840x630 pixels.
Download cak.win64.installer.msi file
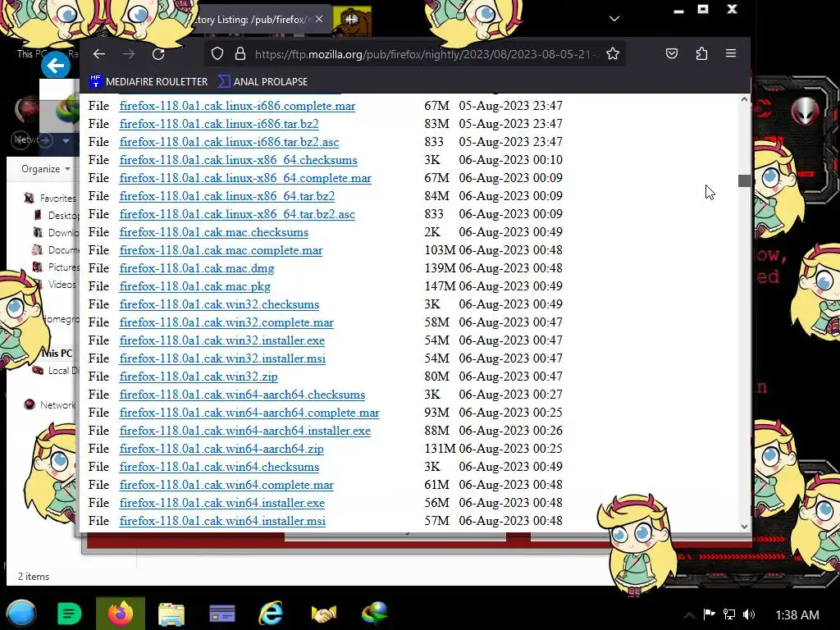(223, 521)
